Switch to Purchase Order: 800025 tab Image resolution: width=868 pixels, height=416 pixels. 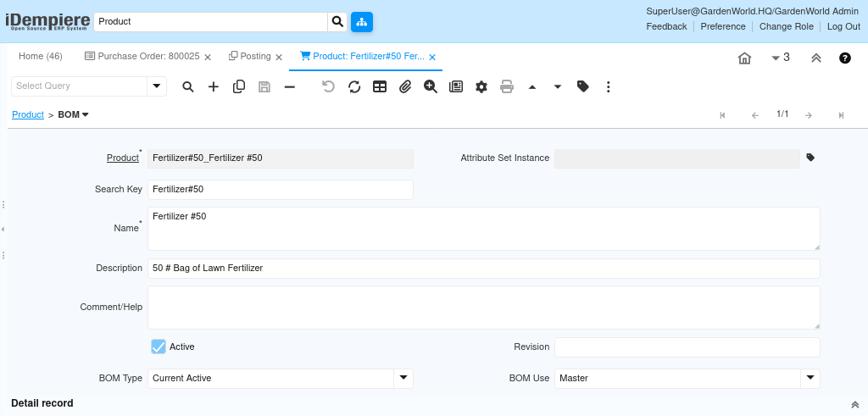click(142, 56)
